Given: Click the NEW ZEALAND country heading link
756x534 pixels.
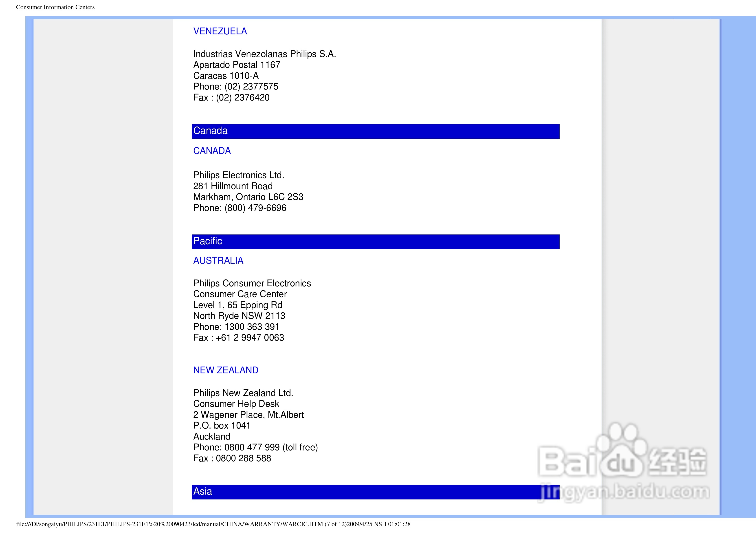Looking at the screenshot, I should coord(226,370).
